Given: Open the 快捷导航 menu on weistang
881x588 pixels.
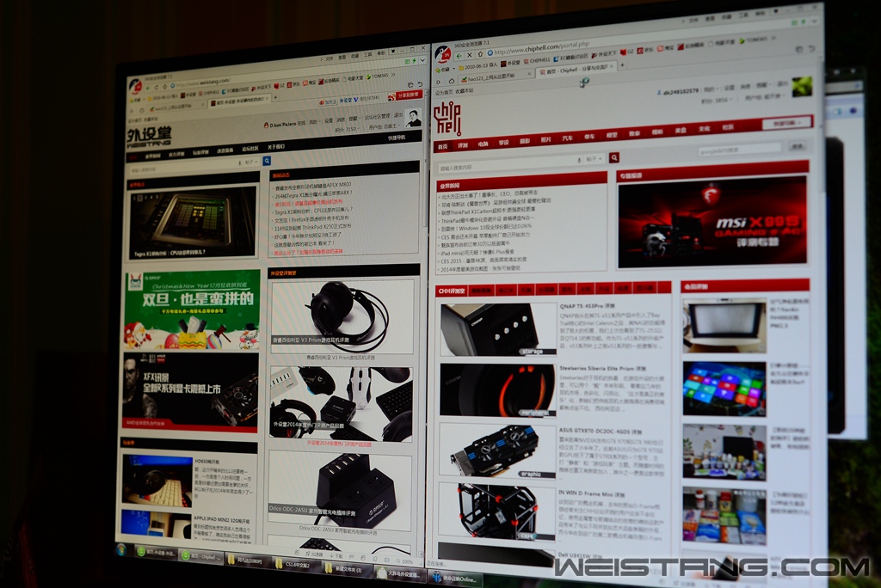Looking at the screenshot, I should (397, 138).
